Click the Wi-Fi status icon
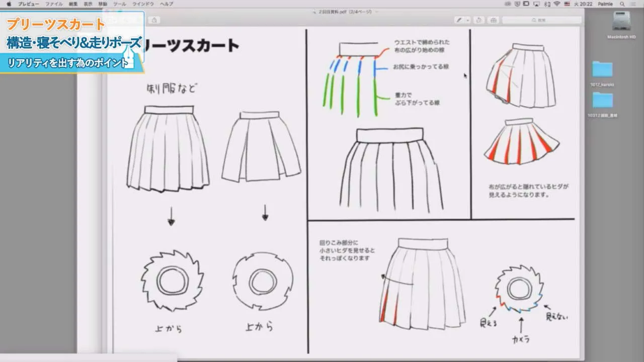The height and width of the screenshot is (362, 644). [x=556, y=4]
